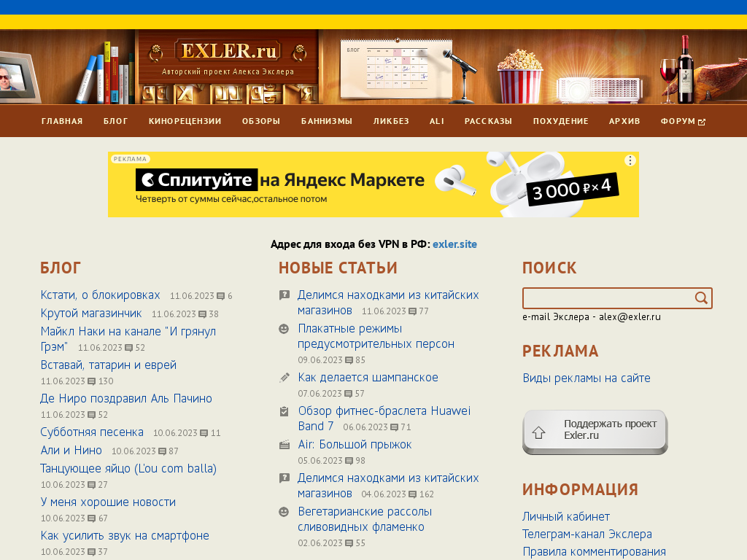Click smiley icon beside Плакатные режимы article
The width and height of the screenshot is (747, 560).
click(x=284, y=329)
